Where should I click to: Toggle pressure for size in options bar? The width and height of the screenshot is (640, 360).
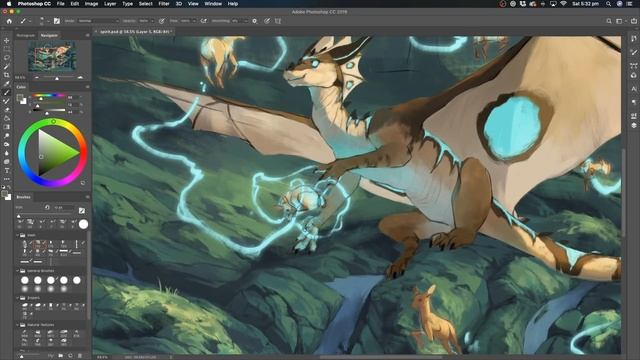tap(267, 21)
